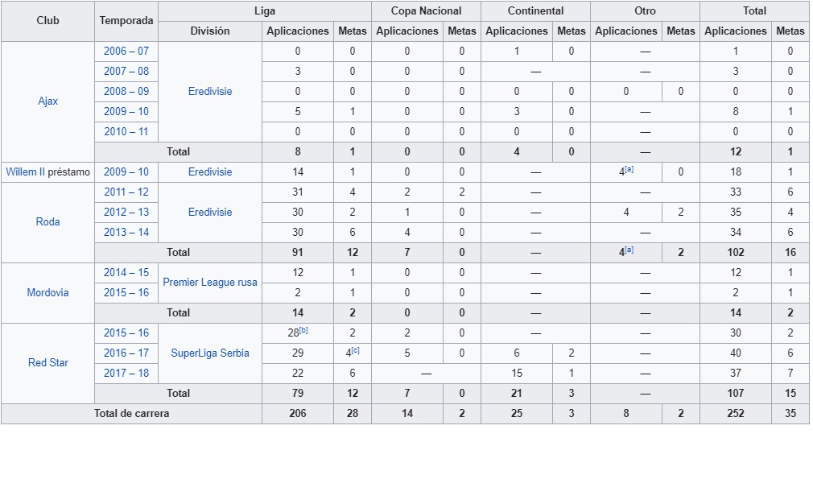Open the 2014 – 15 season link

pyautogui.click(x=126, y=273)
